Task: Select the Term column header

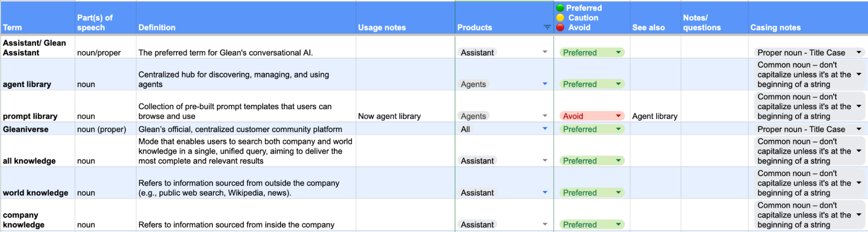Action: [x=37, y=18]
